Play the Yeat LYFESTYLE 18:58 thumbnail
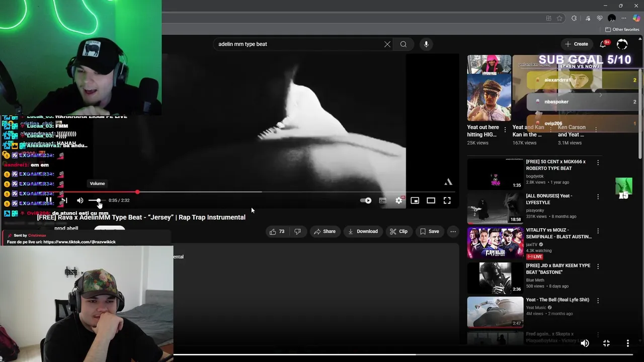The image size is (644, 362). (495, 208)
